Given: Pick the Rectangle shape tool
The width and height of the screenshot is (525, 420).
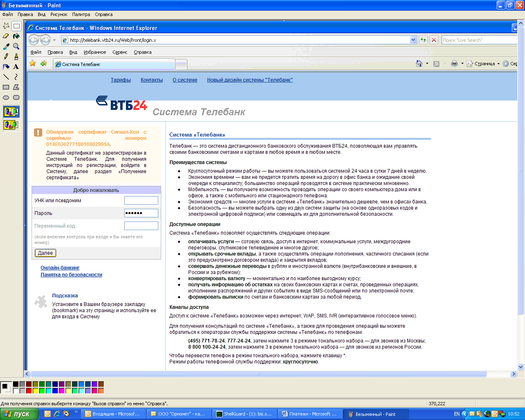Looking at the screenshot, I should pos(6,87).
